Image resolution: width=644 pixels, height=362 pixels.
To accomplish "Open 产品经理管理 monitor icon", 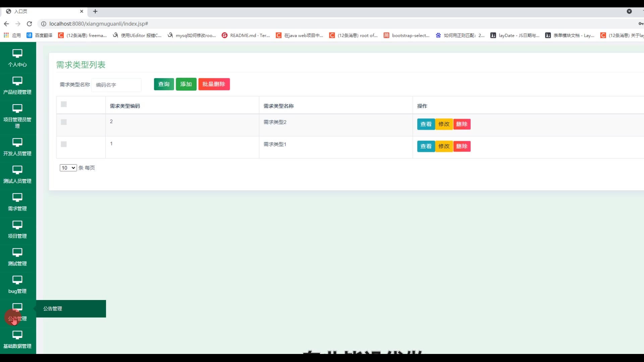I will point(17,81).
